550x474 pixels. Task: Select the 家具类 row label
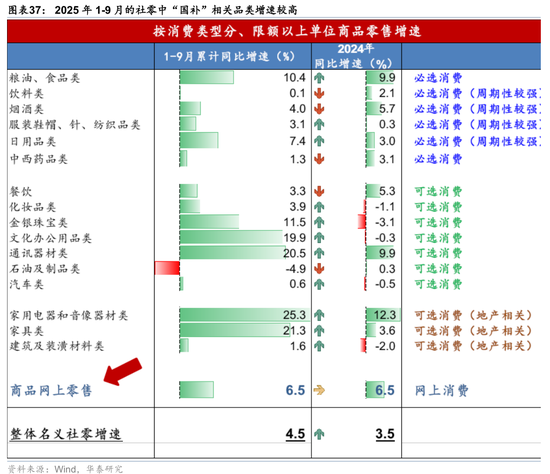click(x=27, y=331)
